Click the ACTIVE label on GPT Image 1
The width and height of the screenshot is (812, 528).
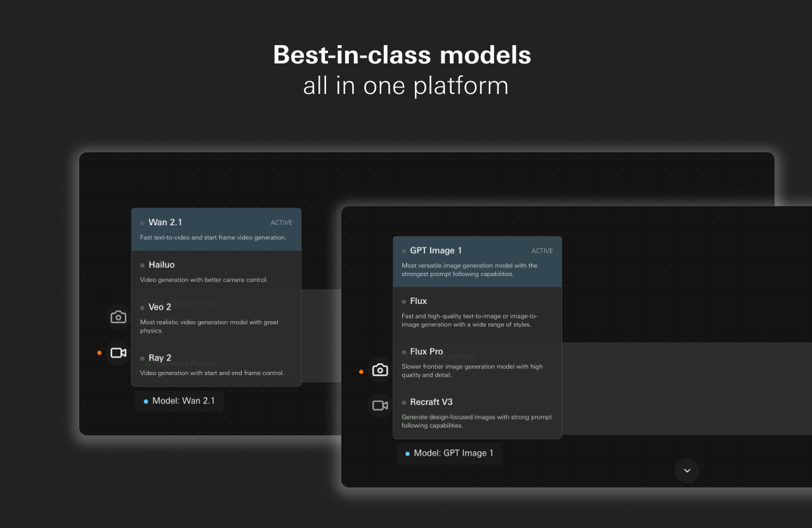tap(542, 251)
